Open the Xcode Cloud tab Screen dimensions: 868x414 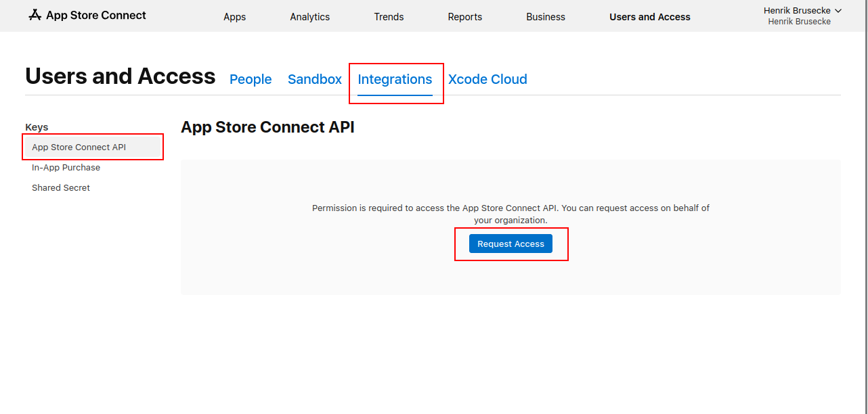pyautogui.click(x=487, y=79)
